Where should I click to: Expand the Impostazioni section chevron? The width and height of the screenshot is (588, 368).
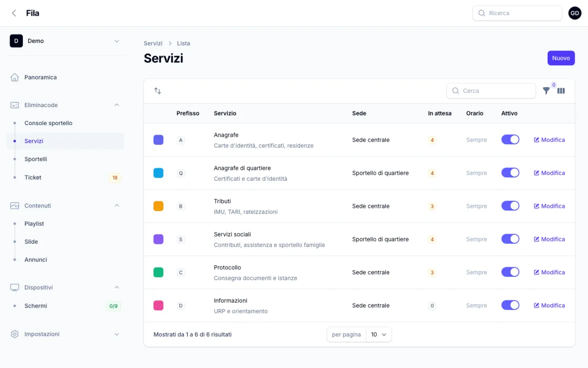point(117,334)
